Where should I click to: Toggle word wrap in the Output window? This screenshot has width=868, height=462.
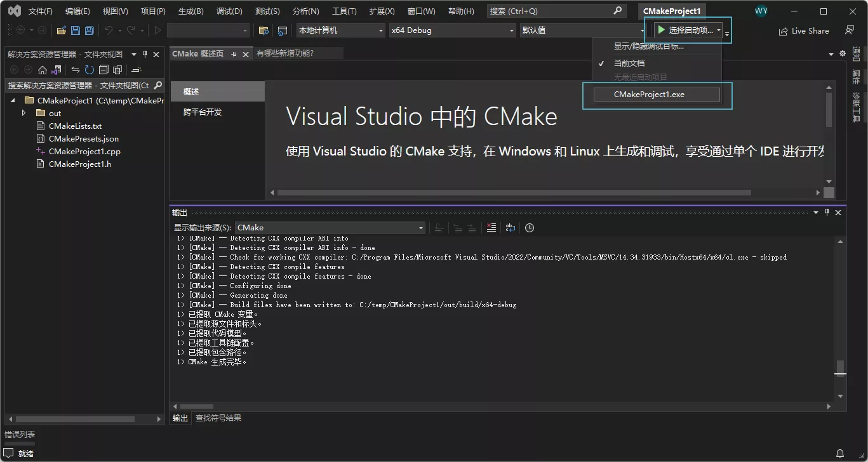pyautogui.click(x=511, y=227)
